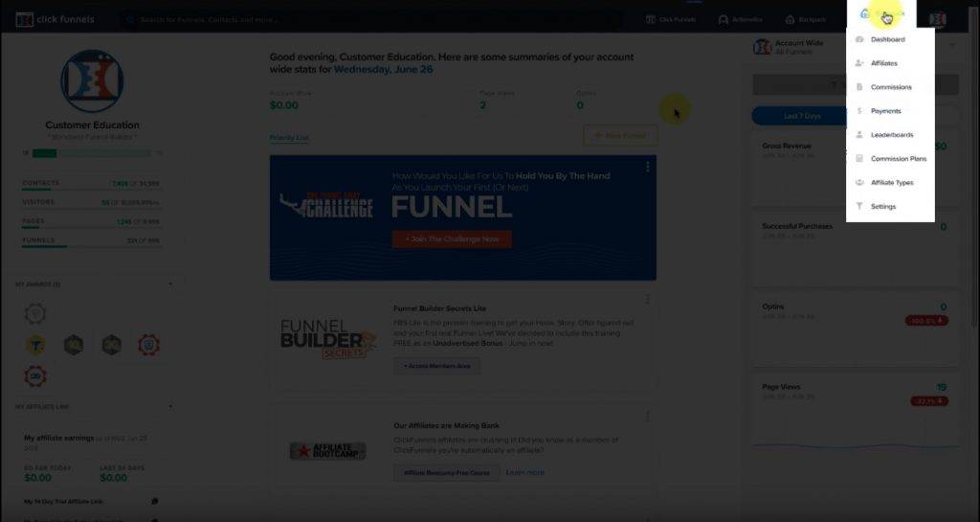Open Dashboard from the Backpack dropdown menu
Screen dimensions: 980x522
click(x=890, y=39)
